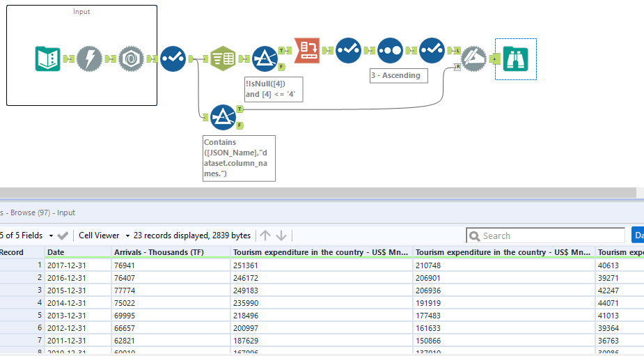The image size is (644, 356).
Task: Click the Dynamic Rename tool
Action: (x=473, y=59)
